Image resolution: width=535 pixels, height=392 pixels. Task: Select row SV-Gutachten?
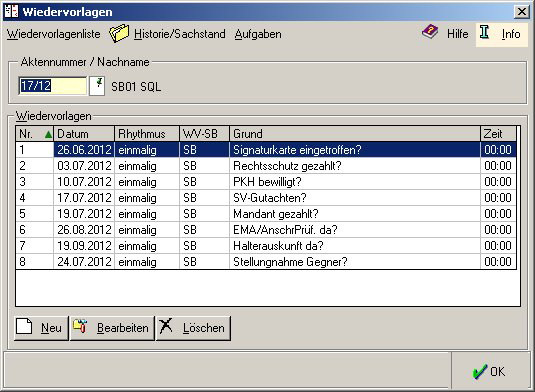pos(266,198)
